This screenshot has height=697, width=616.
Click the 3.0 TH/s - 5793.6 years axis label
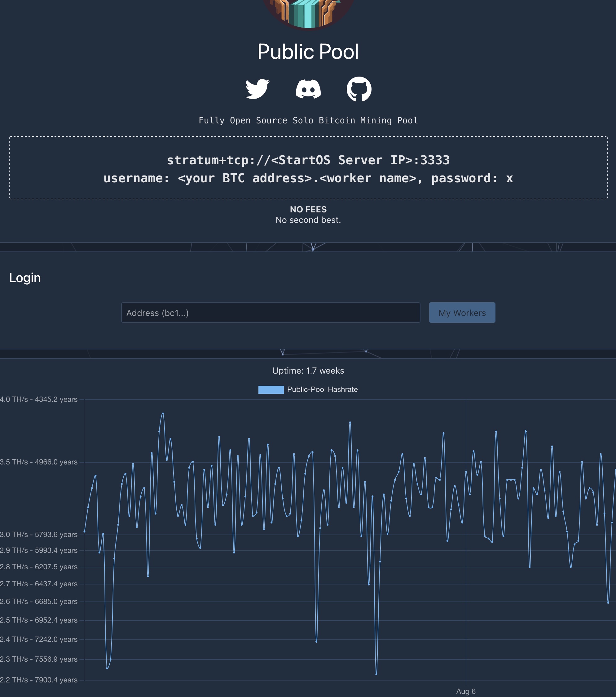click(x=39, y=534)
